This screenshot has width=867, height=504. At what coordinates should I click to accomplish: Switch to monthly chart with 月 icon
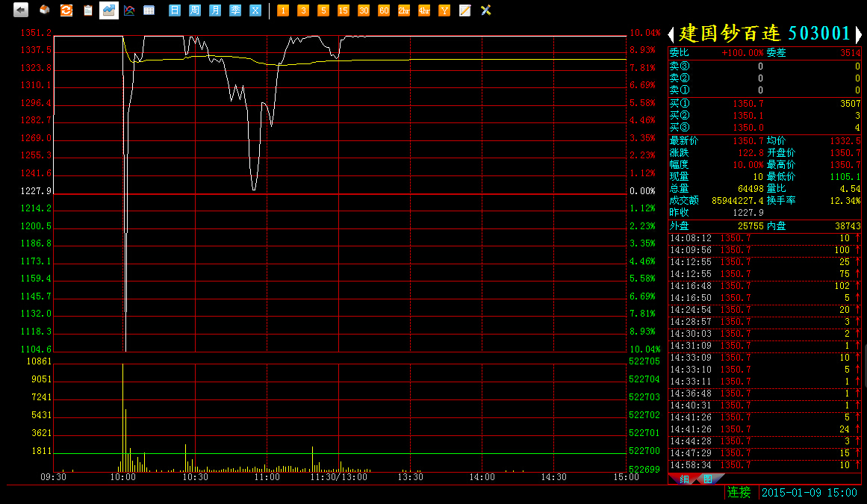coord(215,10)
